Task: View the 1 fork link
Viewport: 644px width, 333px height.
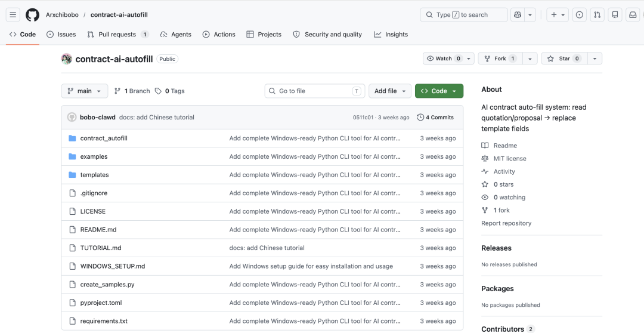Action: point(501,210)
